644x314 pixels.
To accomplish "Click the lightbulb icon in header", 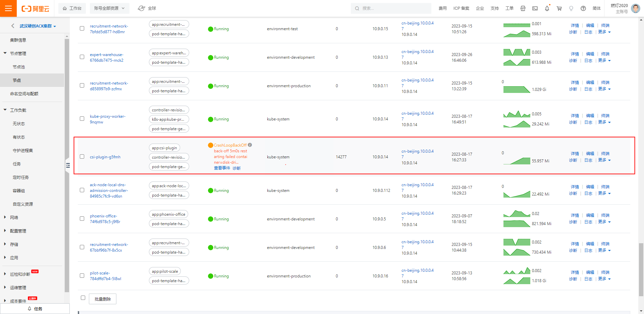I will [x=571, y=8].
